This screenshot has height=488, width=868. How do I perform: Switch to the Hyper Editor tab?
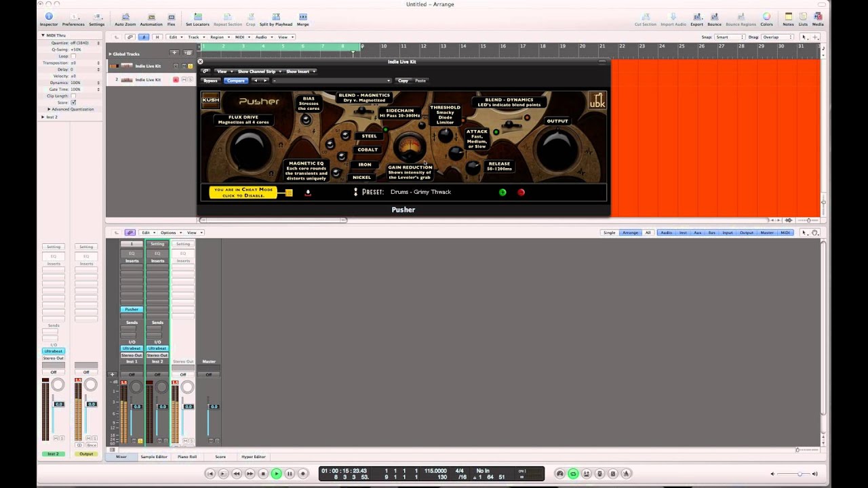[x=254, y=457]
